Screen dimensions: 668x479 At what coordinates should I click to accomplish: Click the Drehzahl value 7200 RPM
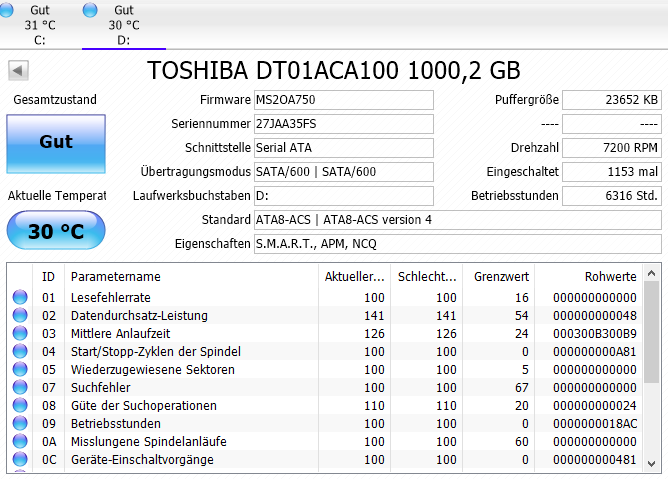[x=612, y=148]
